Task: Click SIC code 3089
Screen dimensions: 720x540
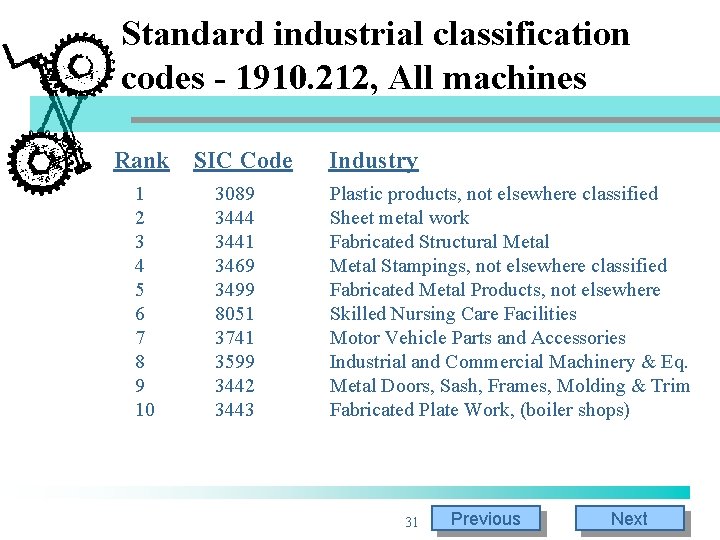Action: 235,194
